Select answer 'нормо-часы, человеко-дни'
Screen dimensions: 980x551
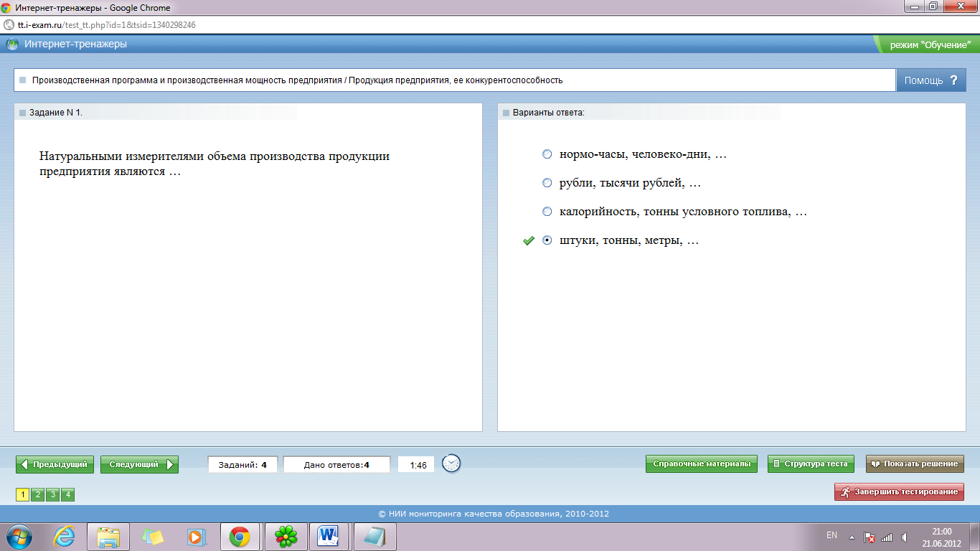point(547,154)
